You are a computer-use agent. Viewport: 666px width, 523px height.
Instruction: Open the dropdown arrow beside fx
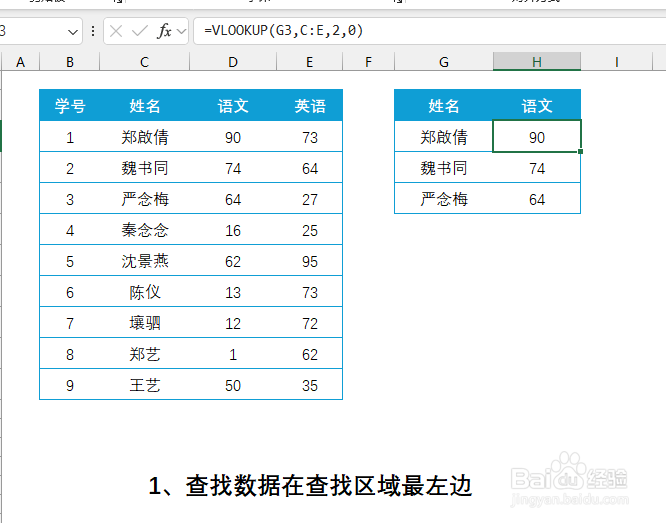point(181,31)
